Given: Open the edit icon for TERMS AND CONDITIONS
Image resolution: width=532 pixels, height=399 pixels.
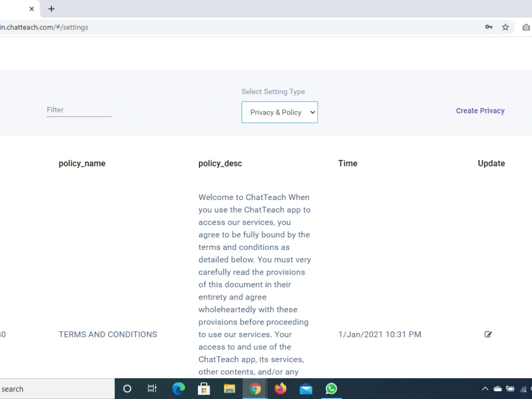Looking at the screenshot, I should 488,334.
